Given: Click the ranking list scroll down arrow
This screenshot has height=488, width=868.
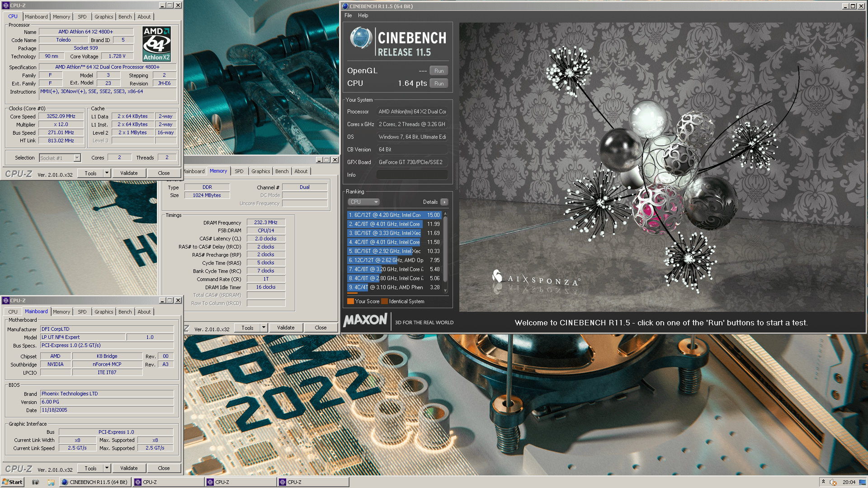Looking at the screenshot, I should click(445, 291).
